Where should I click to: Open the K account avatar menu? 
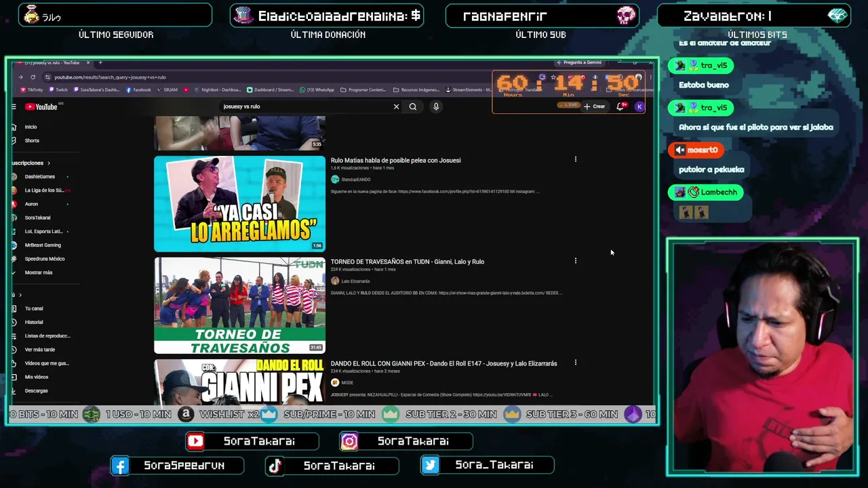point(639,106)
